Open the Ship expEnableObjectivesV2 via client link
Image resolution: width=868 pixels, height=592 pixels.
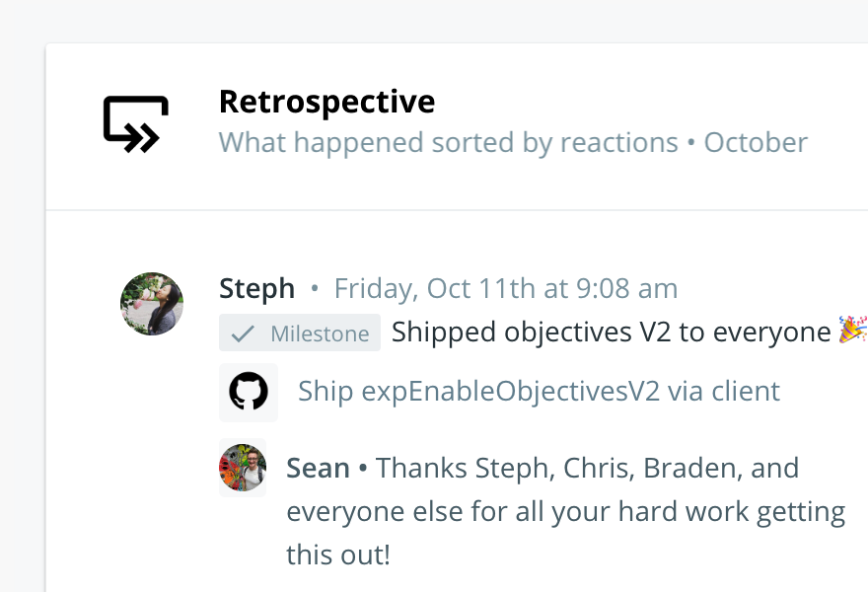539,392
